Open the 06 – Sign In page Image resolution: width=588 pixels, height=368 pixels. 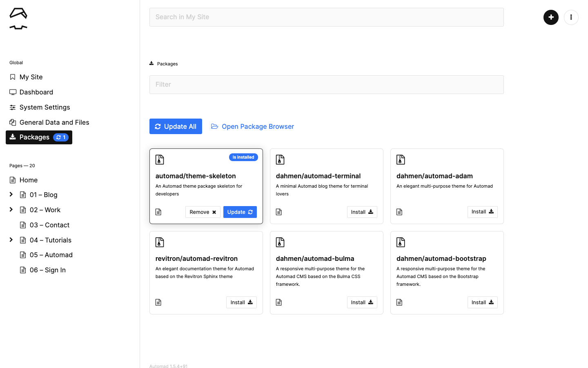(43, 270)
